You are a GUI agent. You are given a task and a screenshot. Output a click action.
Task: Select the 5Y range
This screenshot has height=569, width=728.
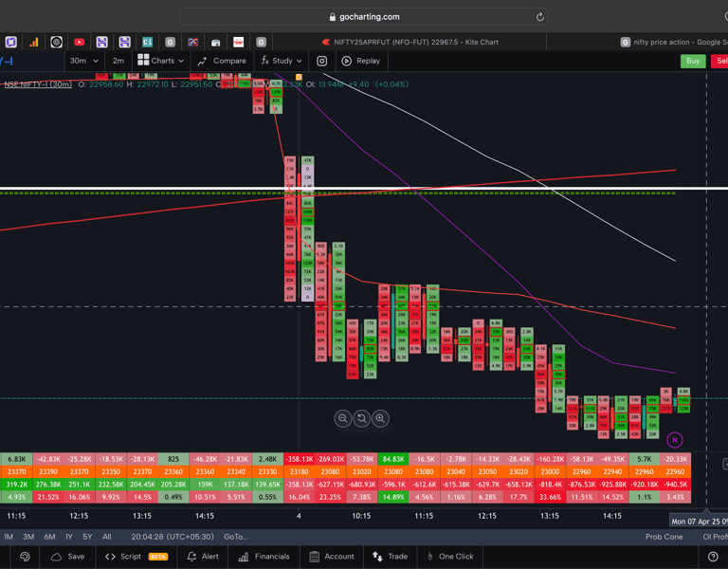pyautogui.click(x=87, y=537)
